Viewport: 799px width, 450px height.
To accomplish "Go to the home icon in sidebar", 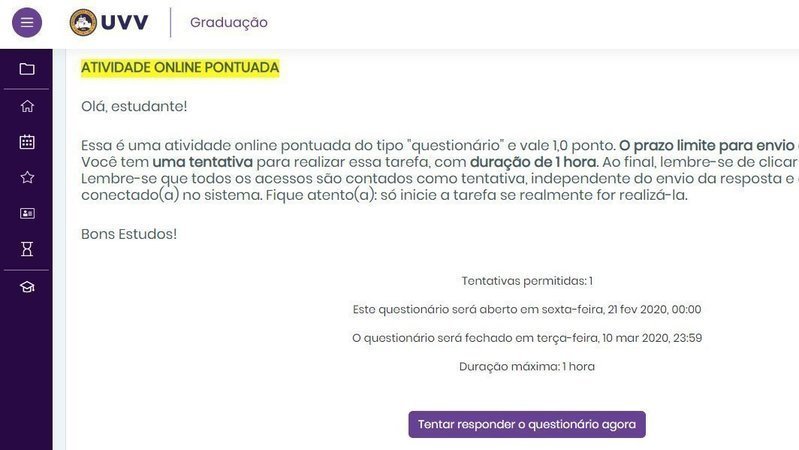I will (27, 106).
